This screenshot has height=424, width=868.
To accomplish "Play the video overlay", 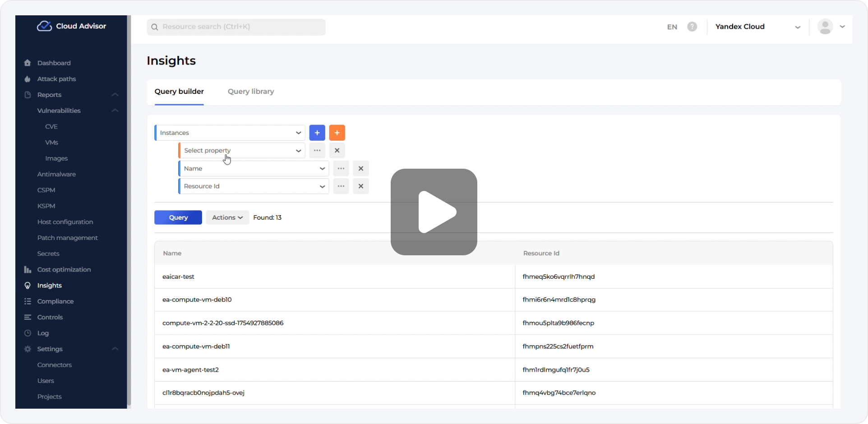I will pos(434,212).
